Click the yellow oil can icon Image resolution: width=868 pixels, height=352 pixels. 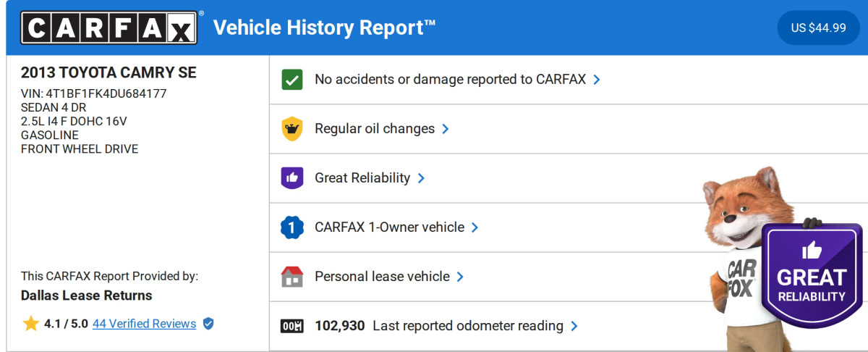(x=292, y=129)
